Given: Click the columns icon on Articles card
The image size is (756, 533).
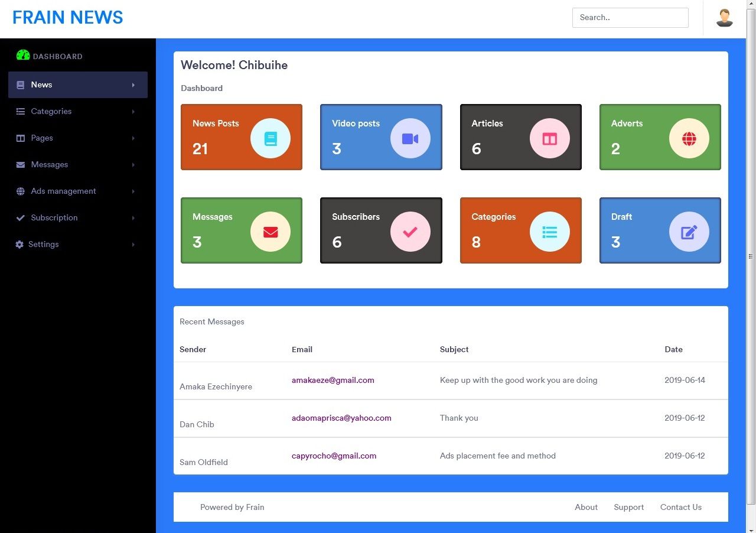Looking at the screenshot, I should point(550,138).
